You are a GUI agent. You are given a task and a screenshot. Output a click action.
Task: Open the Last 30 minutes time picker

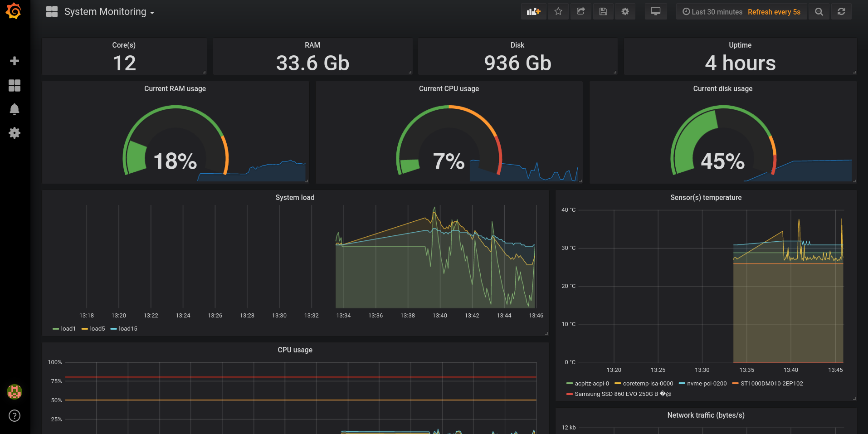[x=712, y=12]
